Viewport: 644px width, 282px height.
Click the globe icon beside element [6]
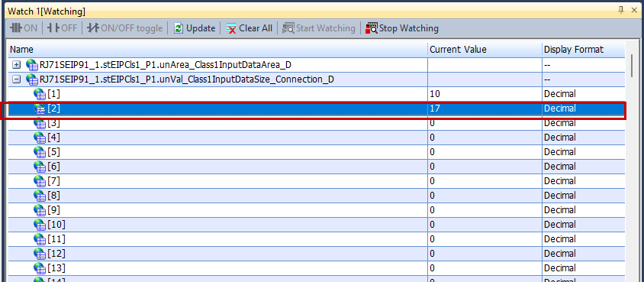(x=40, y=167)
